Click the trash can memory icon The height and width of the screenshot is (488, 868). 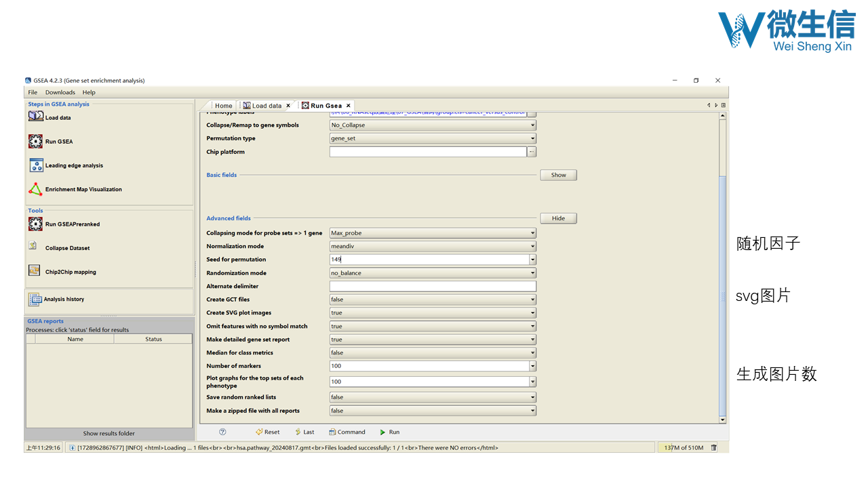(x=713, y=447)
